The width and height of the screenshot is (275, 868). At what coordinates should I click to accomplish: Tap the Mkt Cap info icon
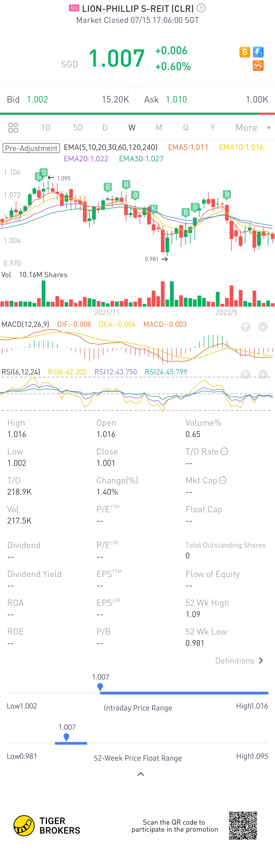(x=223, y=480)
